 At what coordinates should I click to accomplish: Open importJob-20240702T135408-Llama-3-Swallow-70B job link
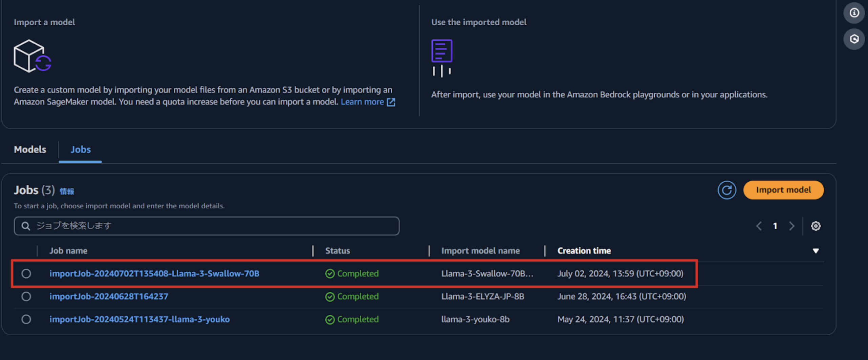[154, 273]
